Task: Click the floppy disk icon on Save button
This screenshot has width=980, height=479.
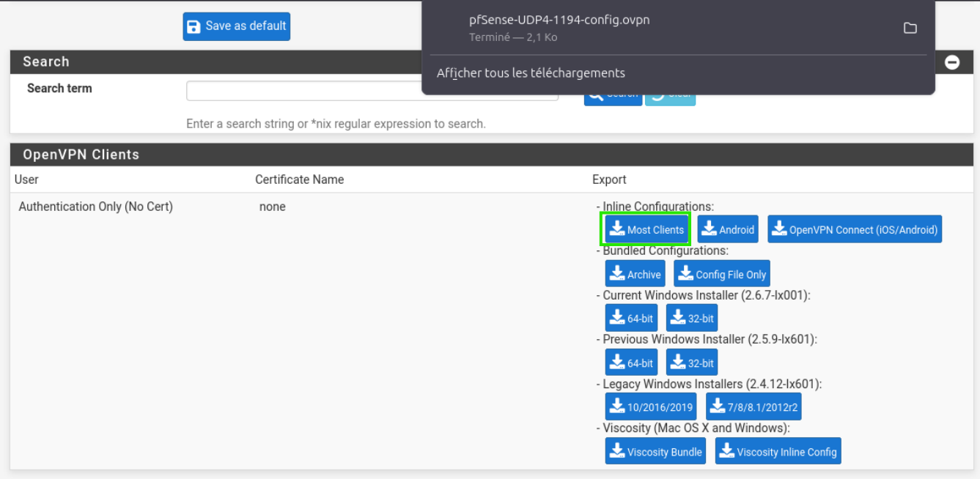Action: point(194,26)
